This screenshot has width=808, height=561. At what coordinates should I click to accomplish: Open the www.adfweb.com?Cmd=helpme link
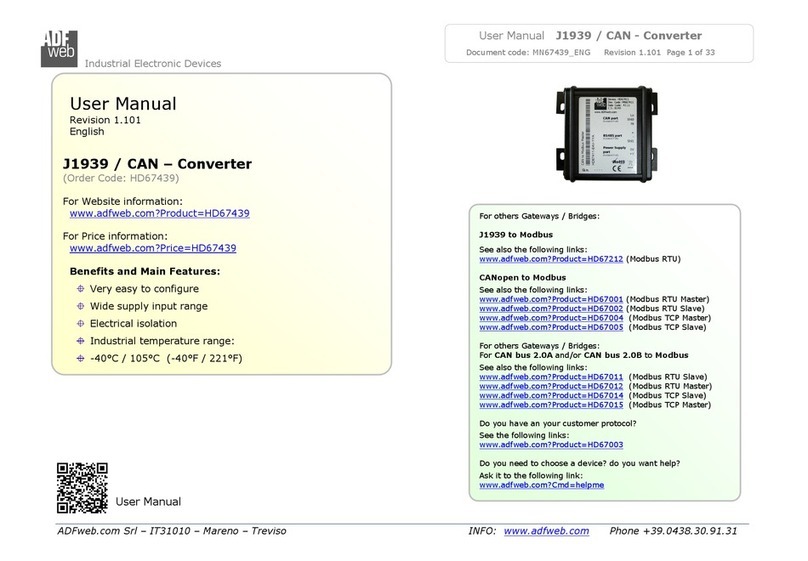(x=542, y=485)
